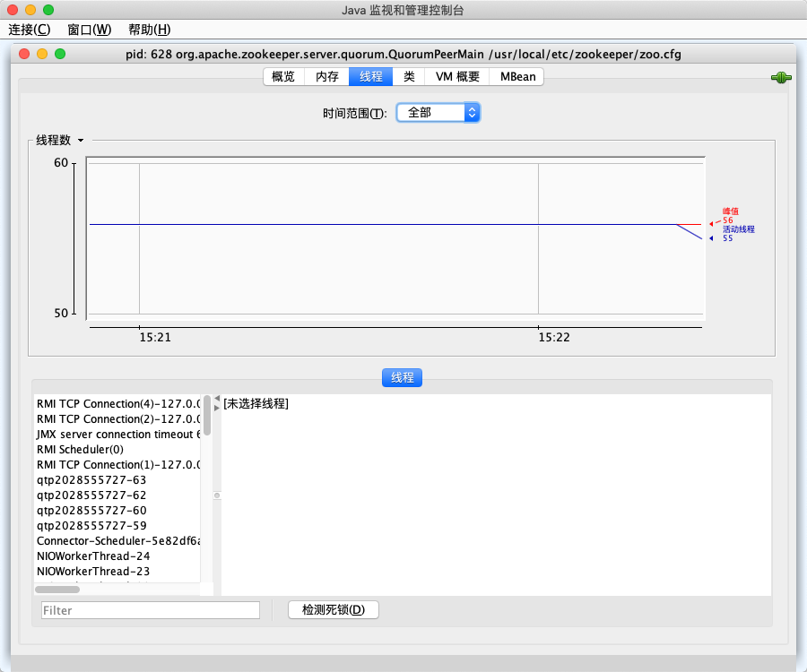Select thread qtp2028555727-59
This screenshot has width=807, height=672.
point(117,525)
